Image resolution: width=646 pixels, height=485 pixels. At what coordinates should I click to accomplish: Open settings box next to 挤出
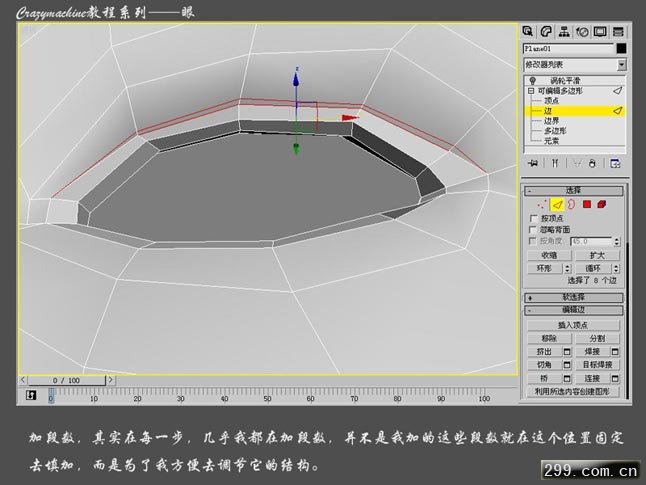(x=567, y=351)
